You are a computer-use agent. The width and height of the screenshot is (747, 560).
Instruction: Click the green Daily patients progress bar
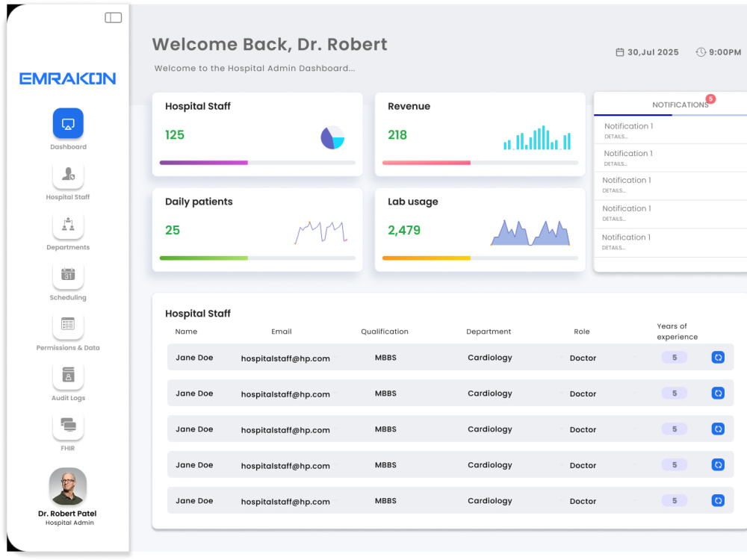tap(203, 258)
